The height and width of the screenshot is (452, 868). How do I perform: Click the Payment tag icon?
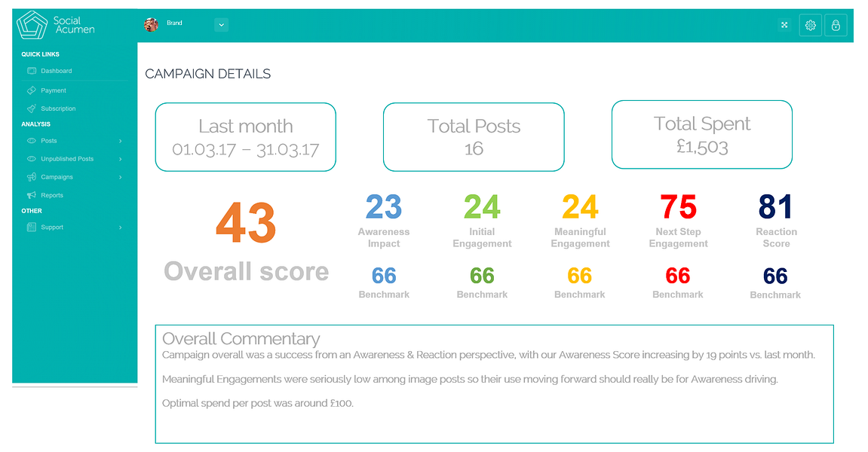[x=32, y=90]
